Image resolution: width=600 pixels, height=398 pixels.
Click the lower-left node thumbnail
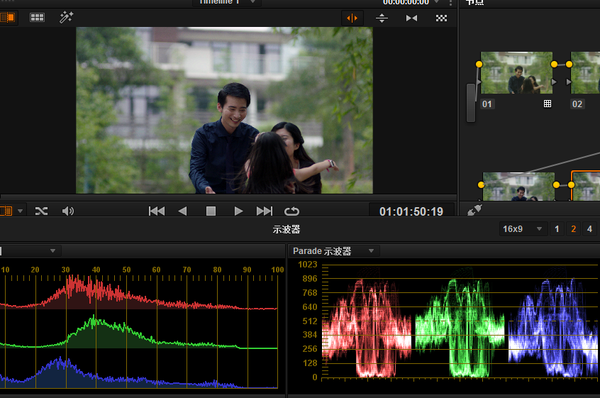click(x=518, y=186)
